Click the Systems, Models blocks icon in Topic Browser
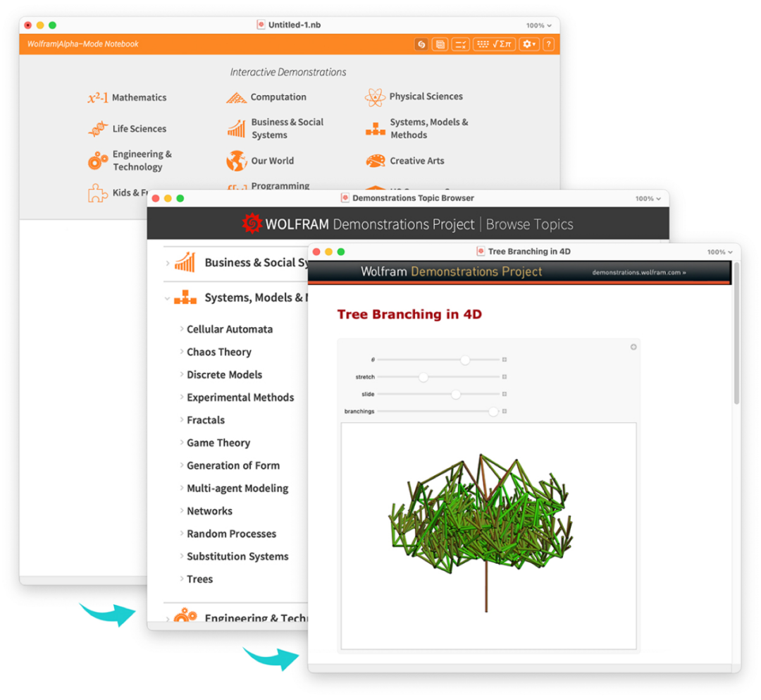The height and width of the screenshot is (700, 761). [185, 297]
